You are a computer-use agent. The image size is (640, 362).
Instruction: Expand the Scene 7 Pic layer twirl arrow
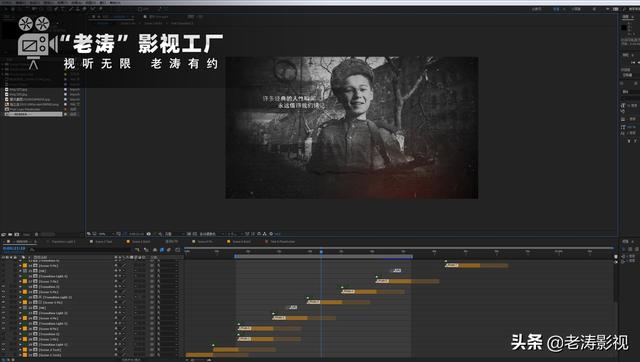[20, 282]
